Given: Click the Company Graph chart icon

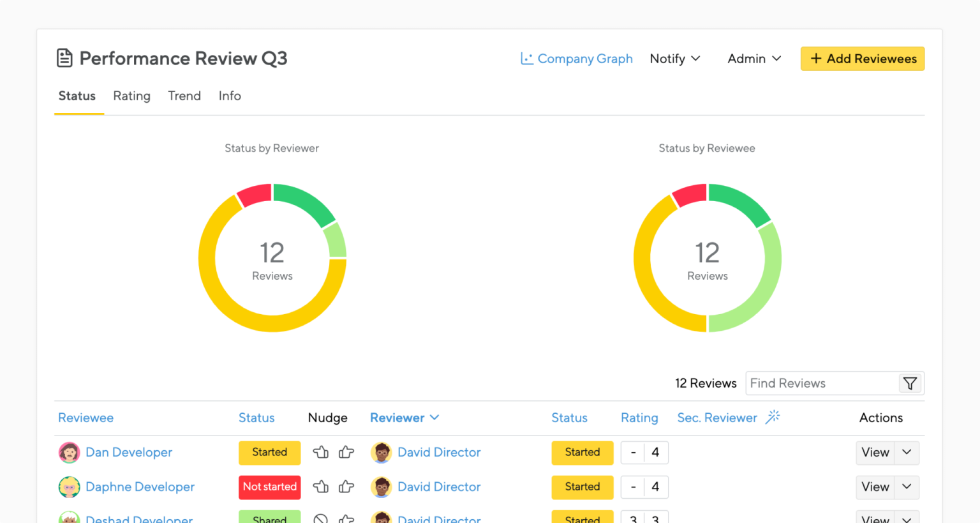Looking at the screenshot, I should [526, 58].
